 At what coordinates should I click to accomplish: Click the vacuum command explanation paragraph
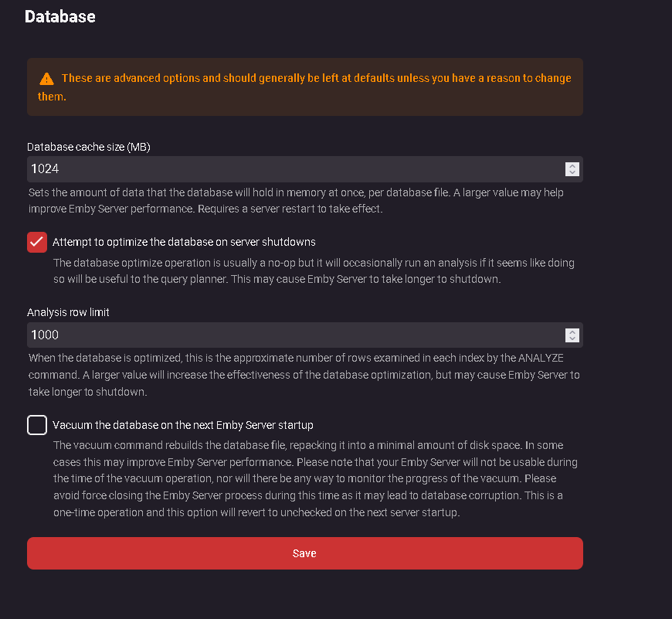[x=315, y=479]
